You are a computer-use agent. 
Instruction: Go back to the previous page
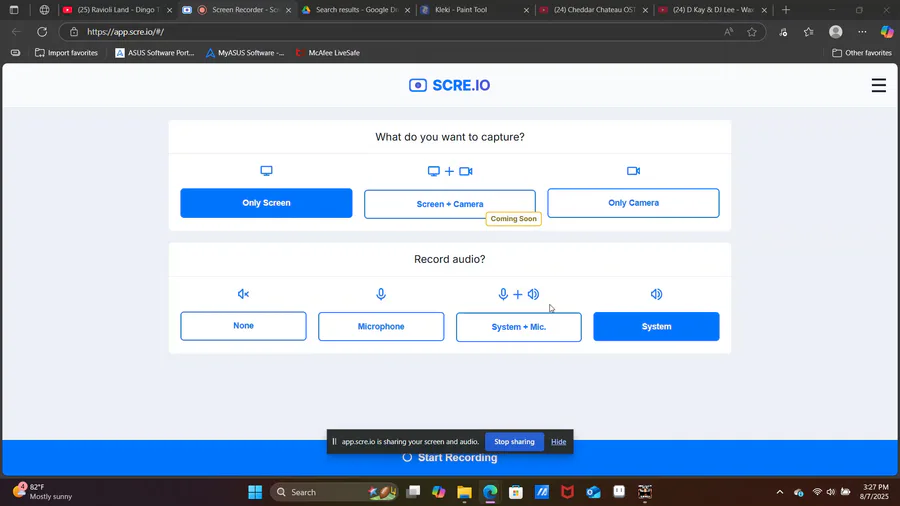(x=16, y=32)
